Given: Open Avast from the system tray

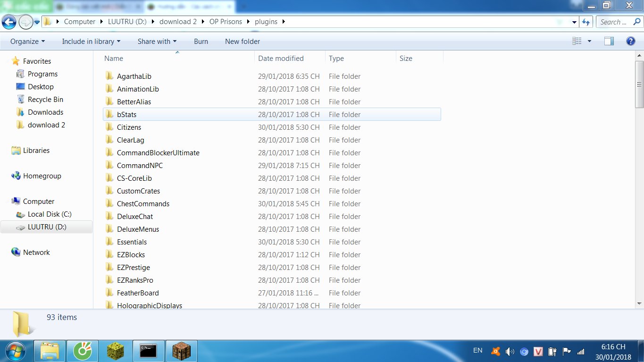Looking at the screenshot, I should coord(496,351).
